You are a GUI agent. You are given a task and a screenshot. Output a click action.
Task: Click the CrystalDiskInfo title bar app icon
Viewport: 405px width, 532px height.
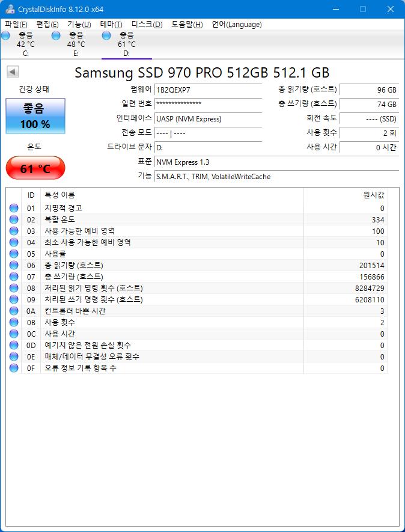[x=10, y=9]
